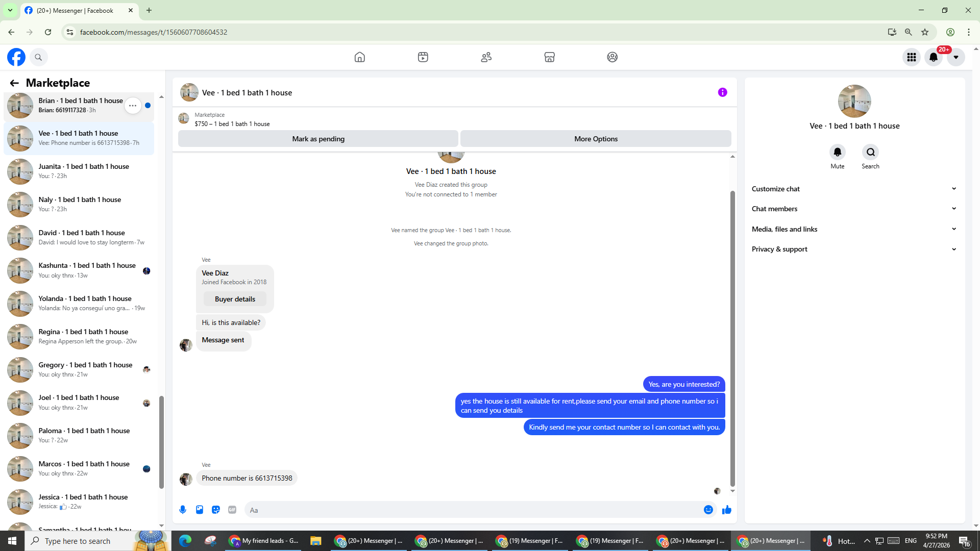Expand Media, files and links
This screenshot has width=980, height=551.
click(854, 229)
